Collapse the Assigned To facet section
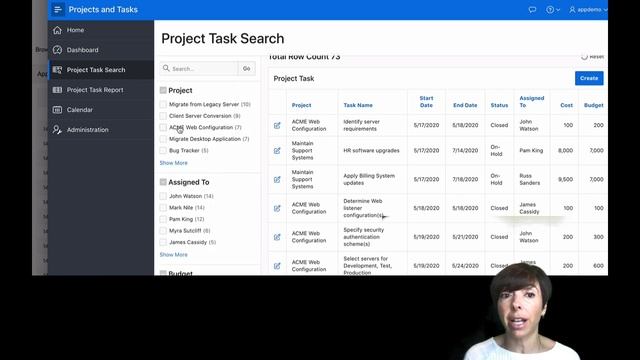 pos(163,182)
